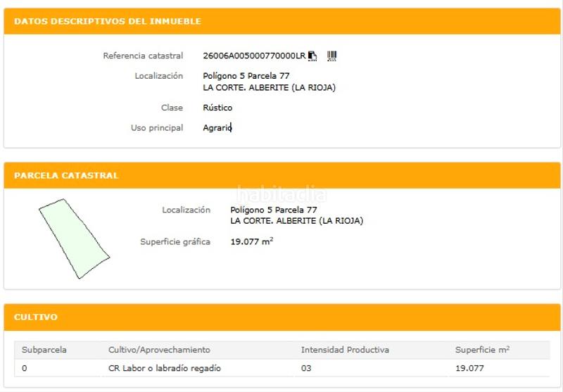Click the Referencia catastral label
Image resolution: width=563 pixels, height=392 pixels.
[143, 56]
